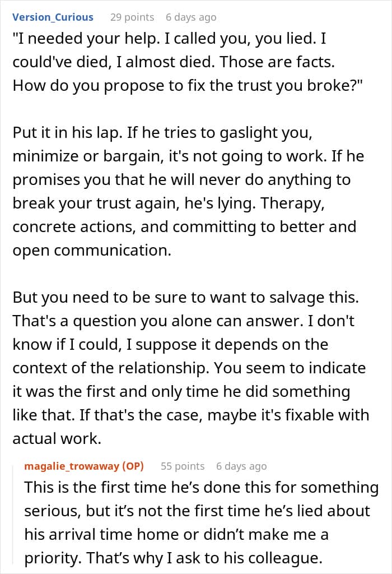Click timestamp on magalie_trowaway reply
Viewport: 392px width, 574px height.
coord(241,466)
